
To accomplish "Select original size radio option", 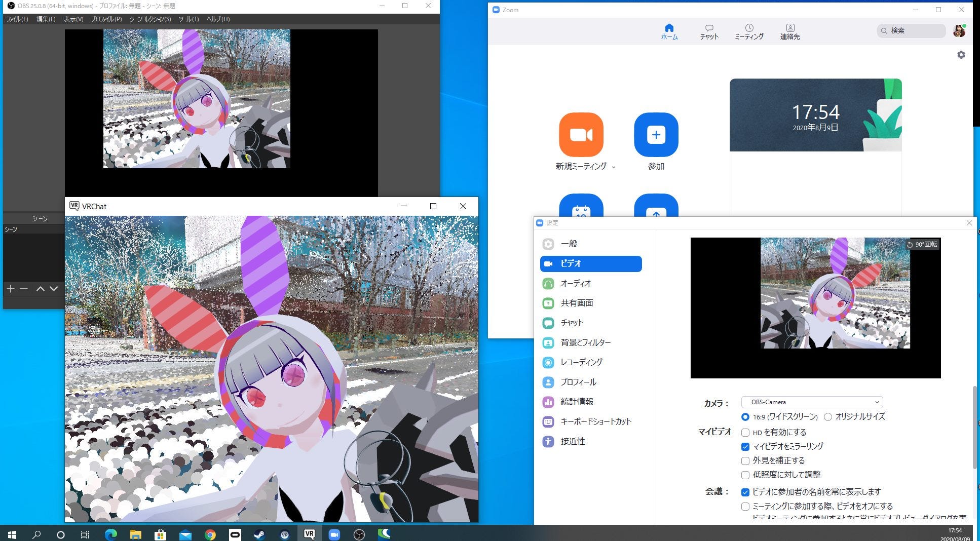I will click(x=828, y=417).
